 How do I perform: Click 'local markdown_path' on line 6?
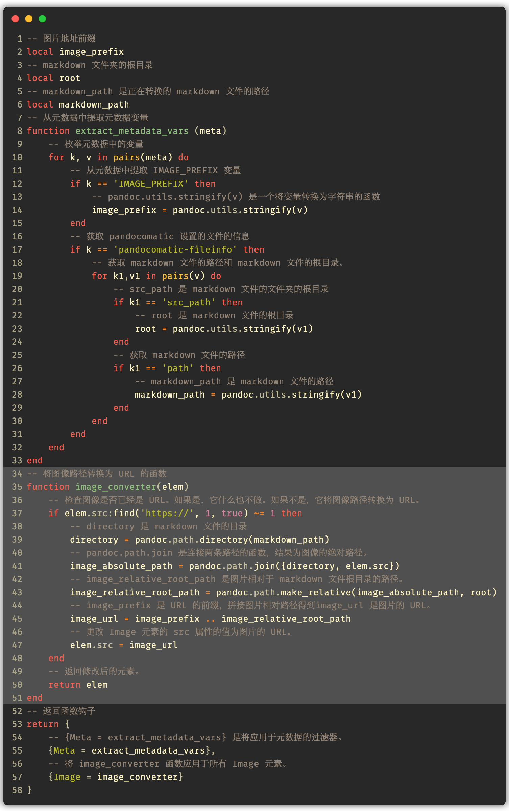[78, 104]
